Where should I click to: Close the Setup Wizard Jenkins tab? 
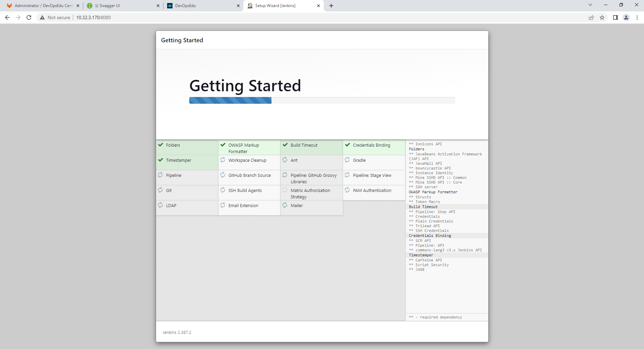pyautogui.click(x=318, y=6)
